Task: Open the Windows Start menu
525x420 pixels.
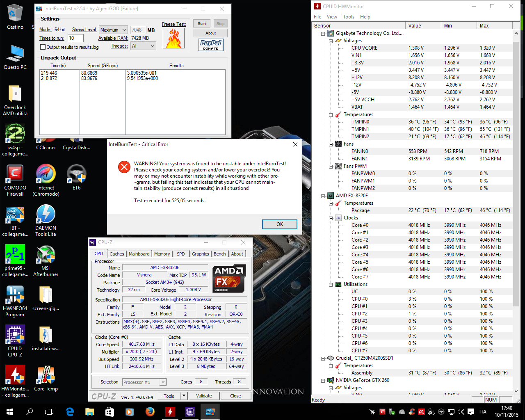Action: click(10, 412)
